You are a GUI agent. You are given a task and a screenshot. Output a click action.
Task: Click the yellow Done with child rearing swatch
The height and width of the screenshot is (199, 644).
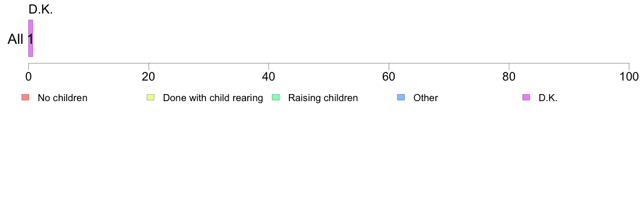point(150,97)
